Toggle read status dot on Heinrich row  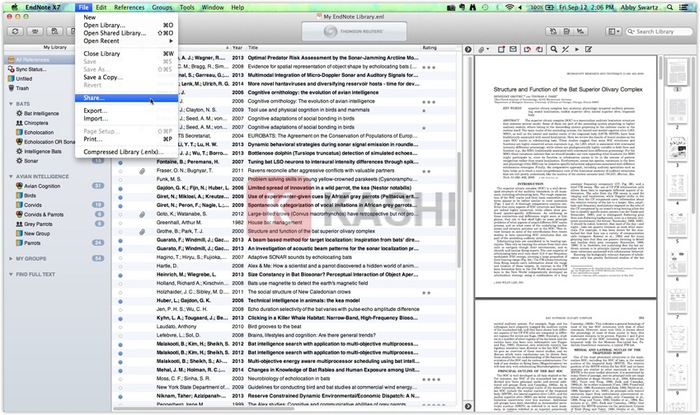pos(120,275)
